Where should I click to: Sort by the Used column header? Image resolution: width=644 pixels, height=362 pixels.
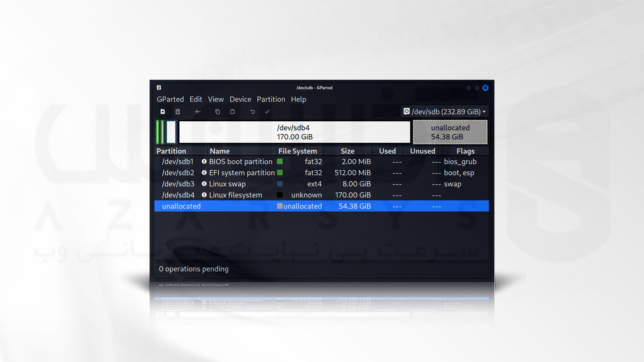coord(387,151)
